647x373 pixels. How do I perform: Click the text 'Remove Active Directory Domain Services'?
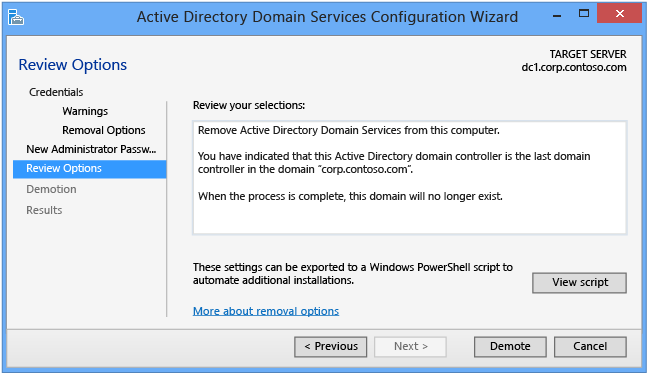(299, 130)
